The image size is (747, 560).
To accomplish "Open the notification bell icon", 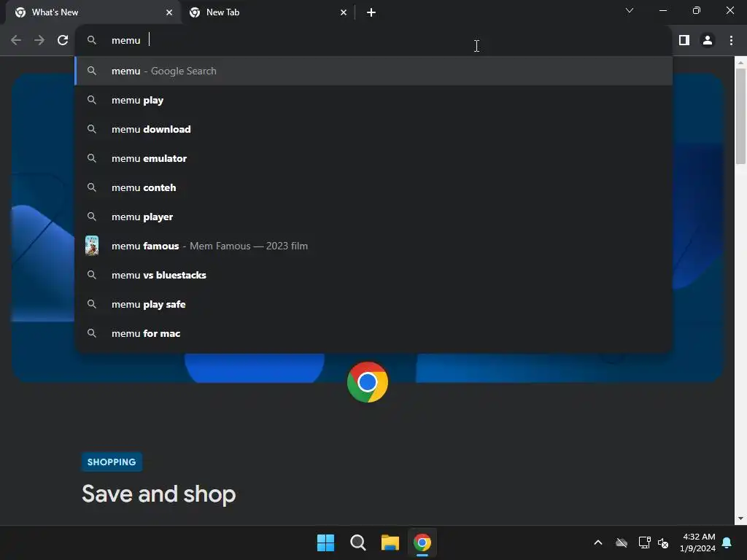I will [x=727, y=542].
